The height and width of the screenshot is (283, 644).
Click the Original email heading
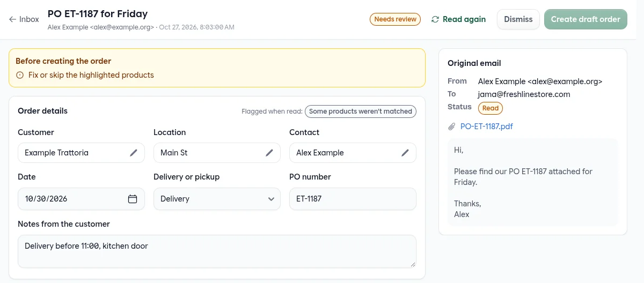tap(474, 63)
